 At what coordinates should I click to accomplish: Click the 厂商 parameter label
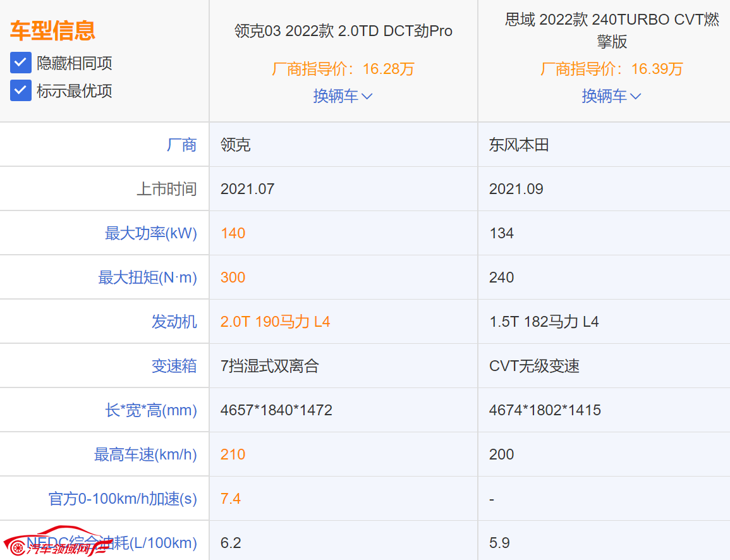181,145
